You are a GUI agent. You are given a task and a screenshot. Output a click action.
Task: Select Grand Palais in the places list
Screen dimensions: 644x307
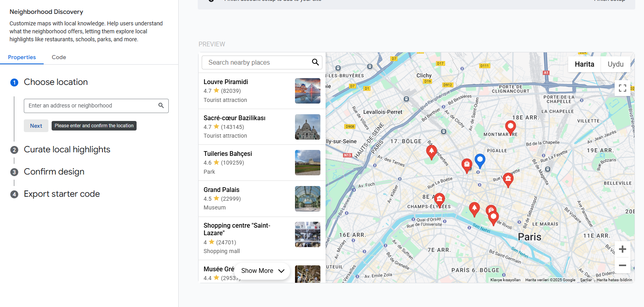pyautogui.click(x=262, y=199)
